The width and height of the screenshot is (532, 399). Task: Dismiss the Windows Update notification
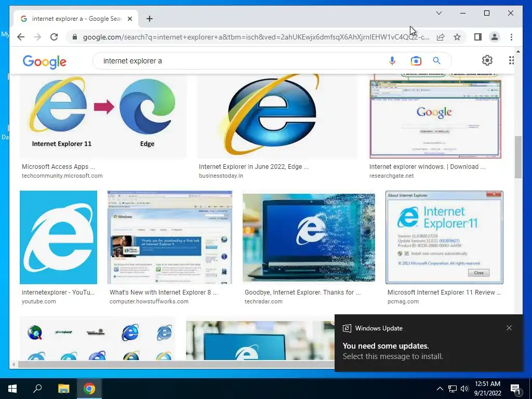click(509, 328)
